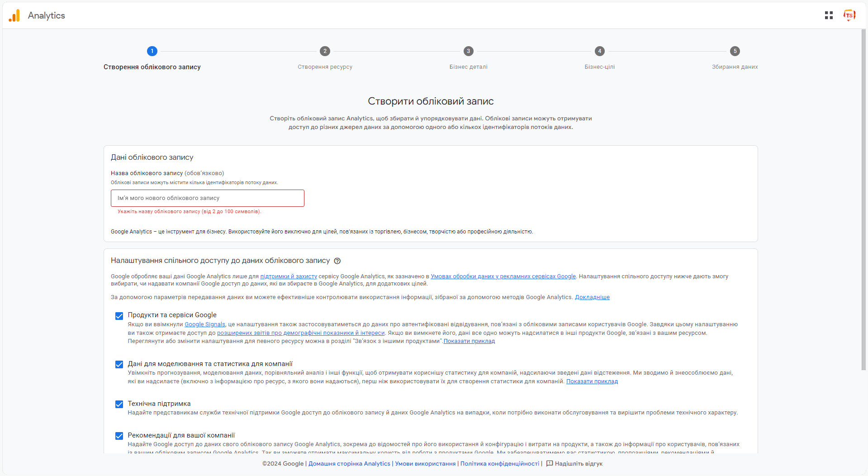
Task: Click Рекомендації для вашої компанії label
Action: click(181, 435)
